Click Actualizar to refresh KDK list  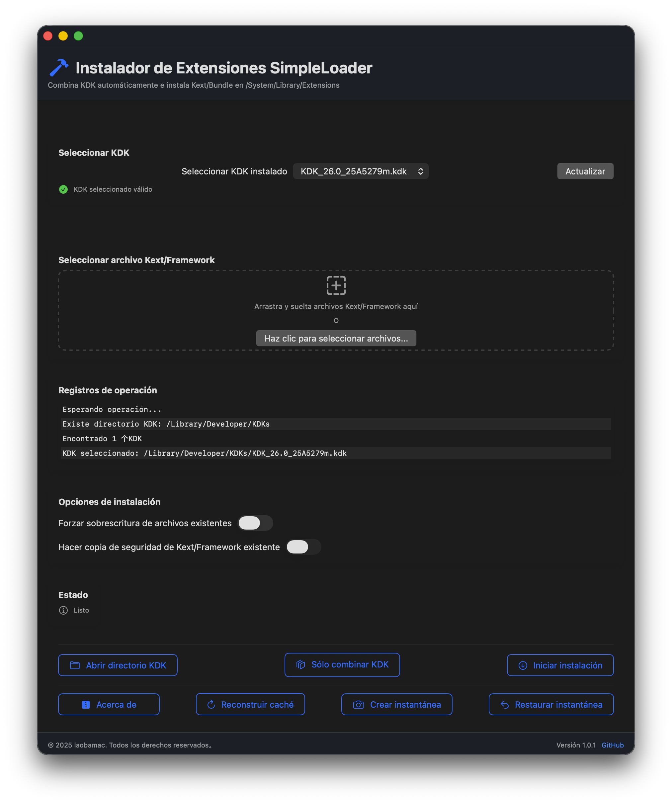(x=585, y=171)
